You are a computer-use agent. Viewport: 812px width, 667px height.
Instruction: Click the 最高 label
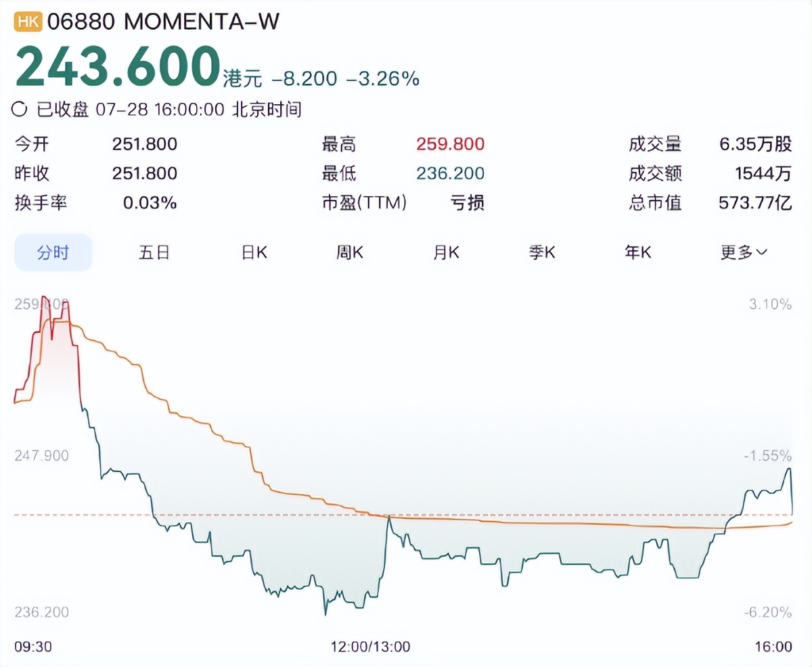(x=340, y=144)
